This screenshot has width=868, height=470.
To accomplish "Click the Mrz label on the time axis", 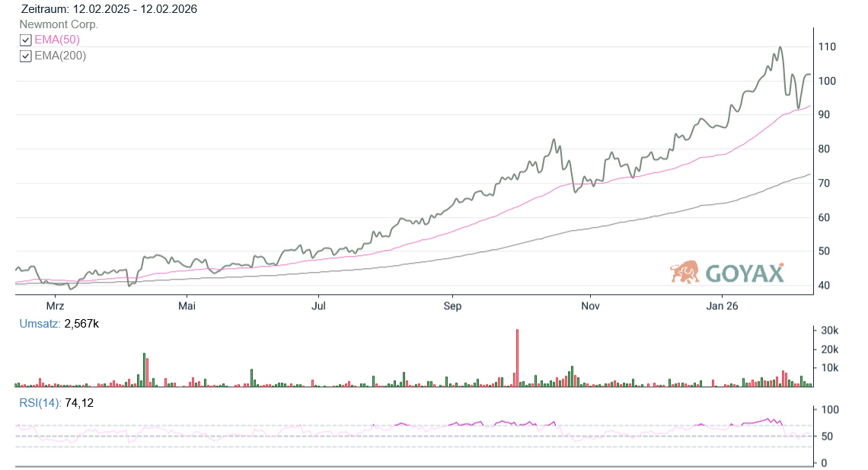I will click(x=55, y=306).
